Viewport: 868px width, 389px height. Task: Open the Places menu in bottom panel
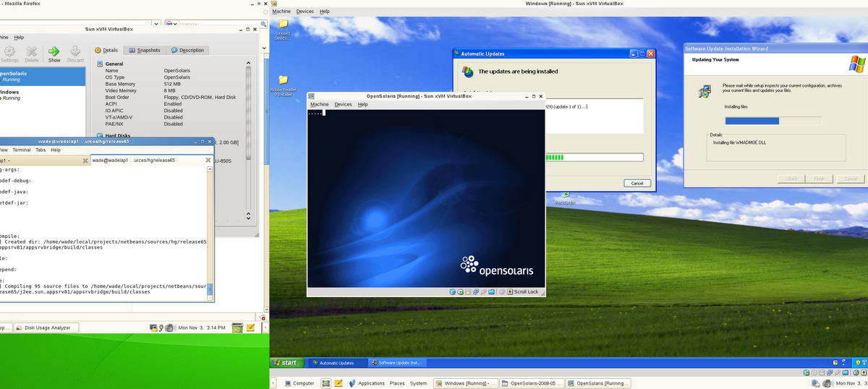pyautogui.click(x=397, y=383)
